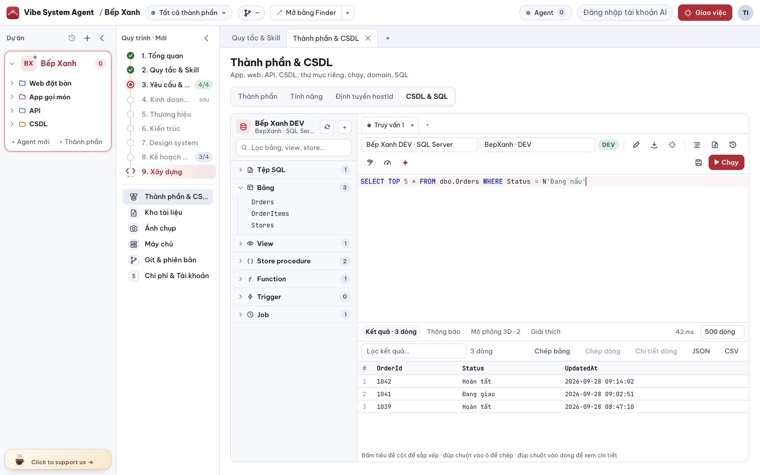The height and width of the screenshot is (475, 760).
Task: Open Git & phiên bản section
Action: [168, 260]
